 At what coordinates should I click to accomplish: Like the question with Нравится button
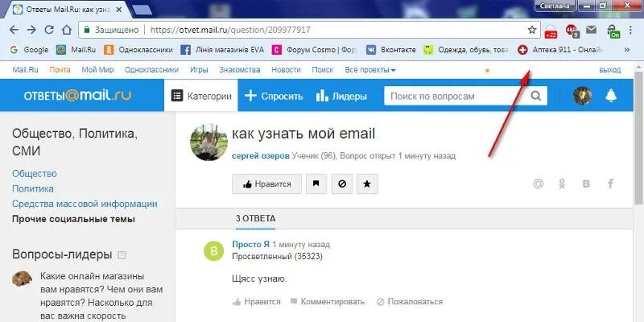(267, 184)
